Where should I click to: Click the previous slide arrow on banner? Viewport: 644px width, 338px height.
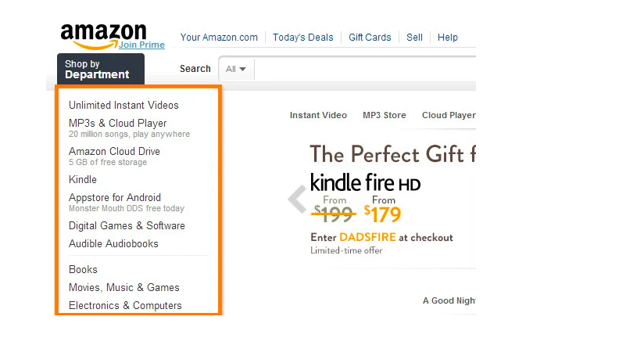tap(297, 199)
